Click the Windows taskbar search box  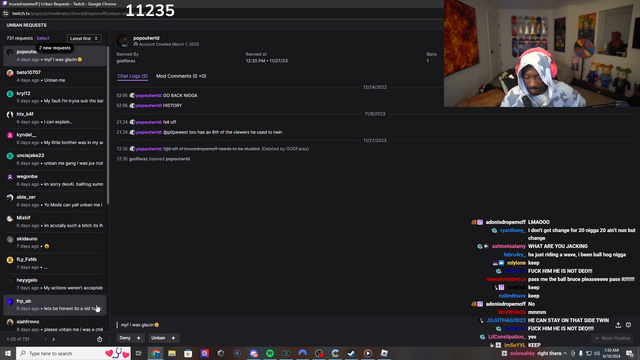[73, 353]
